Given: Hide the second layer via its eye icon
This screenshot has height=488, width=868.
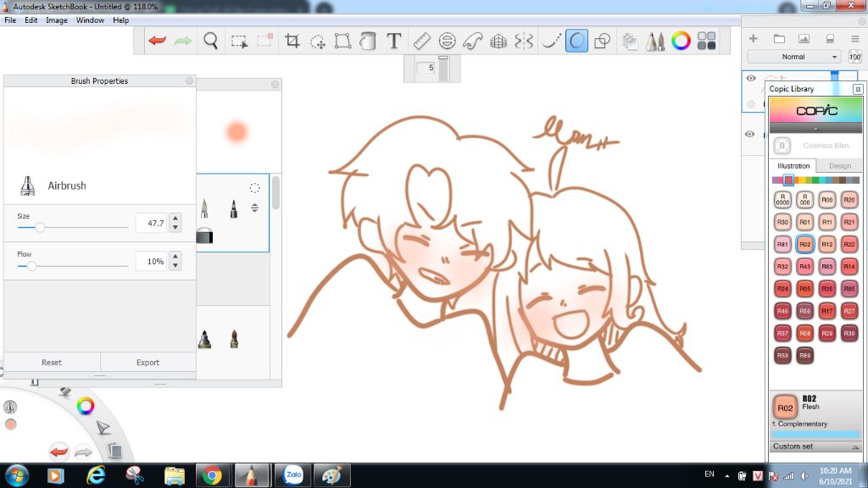Looking at the screenshot, I should (749, 134).
